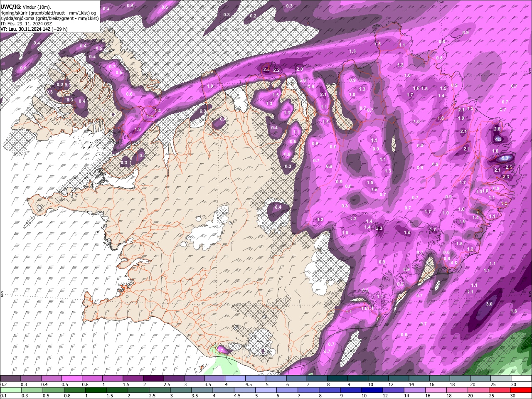The height and width of the screenshot is (399, 532).
Task: Click the grey-purple 0.2 swatch in the upper legend
Action: coord(10,379)
